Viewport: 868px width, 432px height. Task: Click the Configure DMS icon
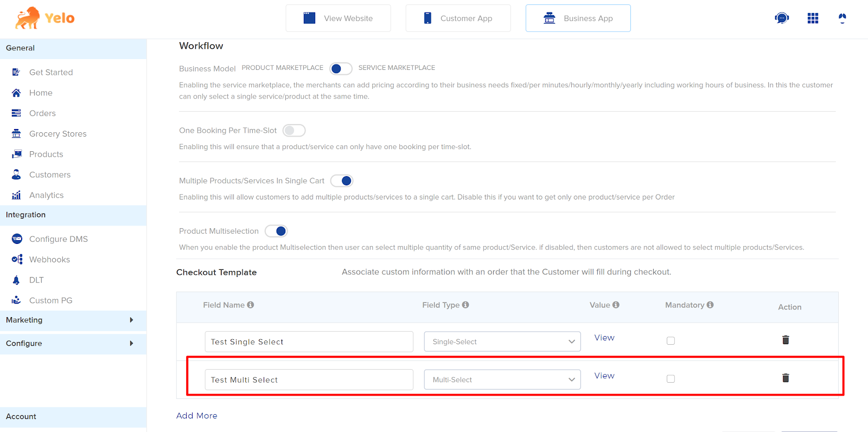pyautogui.click(x=17, y=239)
